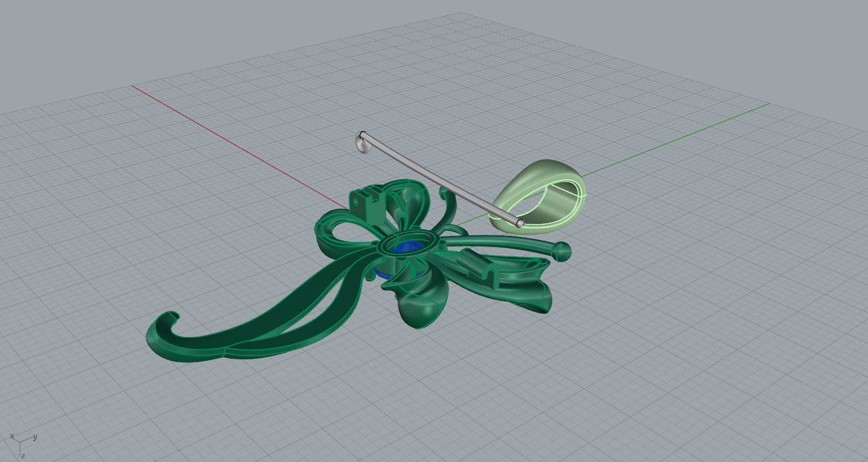Pick the blue gemstone in the bow center

(407, 249)
